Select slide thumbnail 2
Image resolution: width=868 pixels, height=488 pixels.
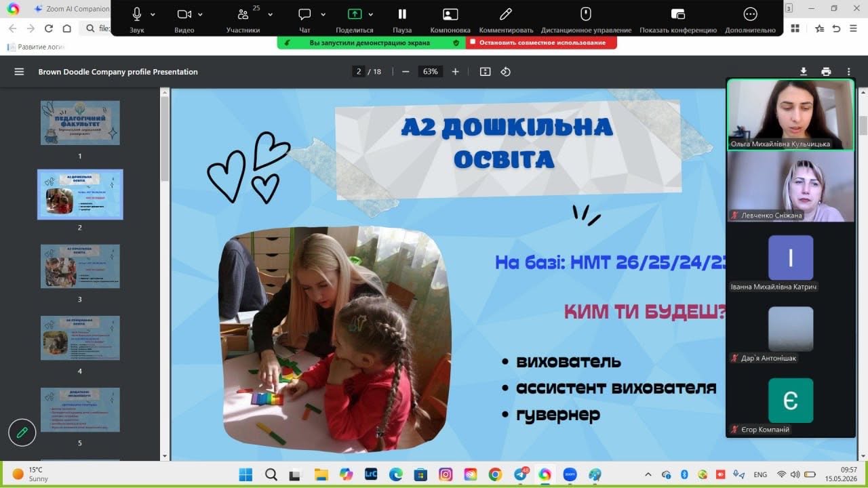pyautogui.click(x=80, y=195)
